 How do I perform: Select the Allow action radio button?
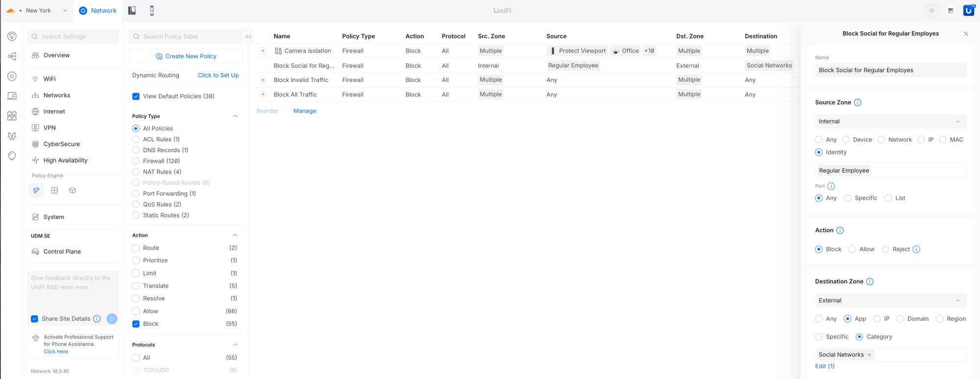(x=853, y=249)
